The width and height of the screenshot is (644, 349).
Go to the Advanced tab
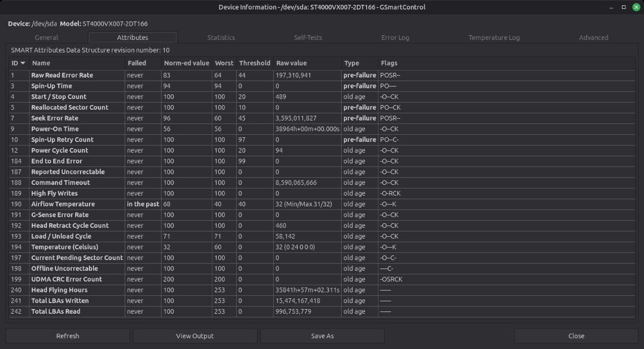click(x=593, y=38)
